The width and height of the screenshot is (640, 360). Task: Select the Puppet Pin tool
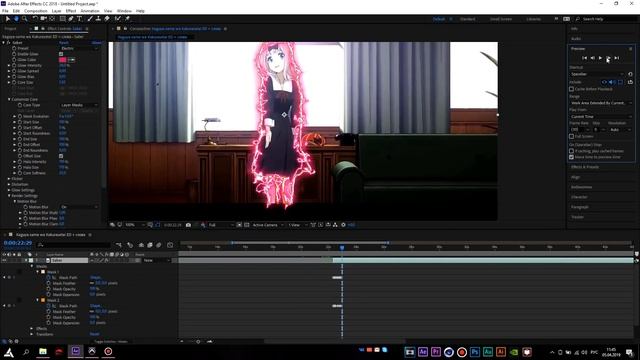coord(127,19)
